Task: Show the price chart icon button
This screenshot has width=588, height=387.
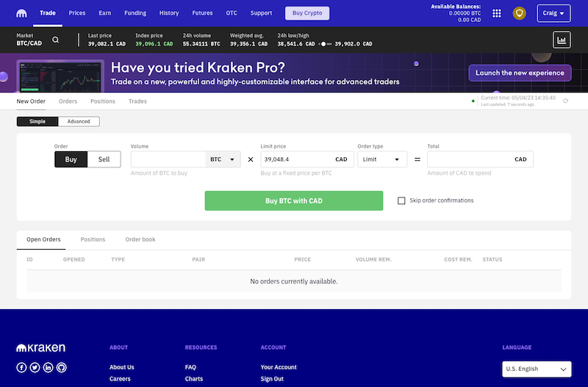Action: point(562,40)
